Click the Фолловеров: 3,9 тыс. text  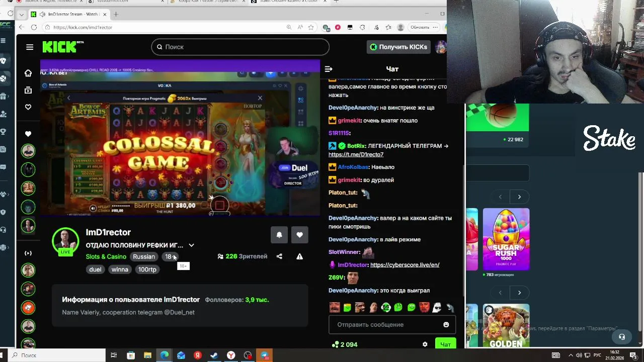[237, 300]
